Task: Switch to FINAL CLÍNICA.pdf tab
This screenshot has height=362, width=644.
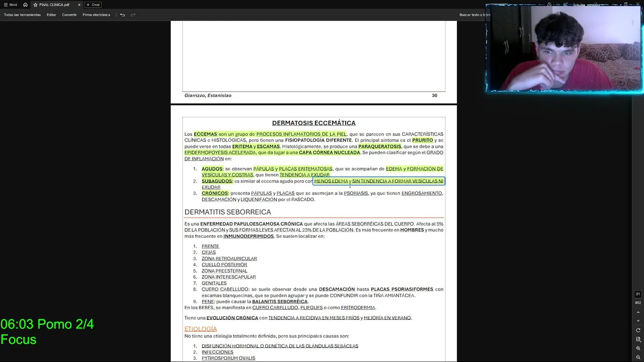Action: [x=56, y=5]
